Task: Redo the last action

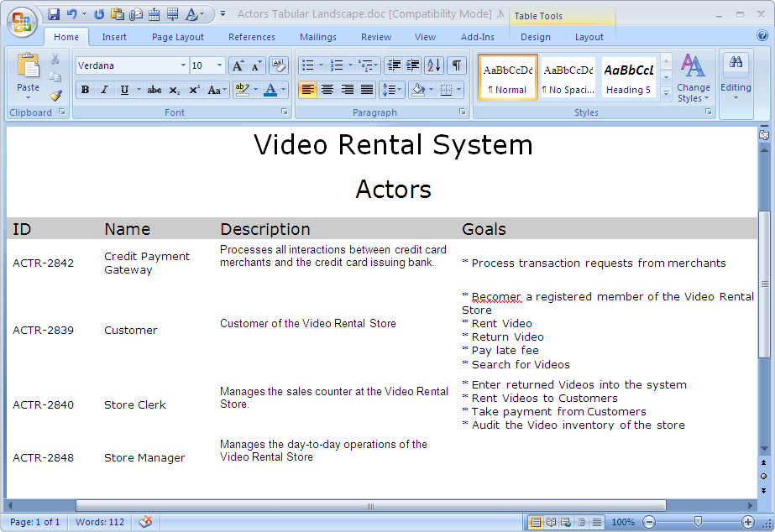Action: 99,14
